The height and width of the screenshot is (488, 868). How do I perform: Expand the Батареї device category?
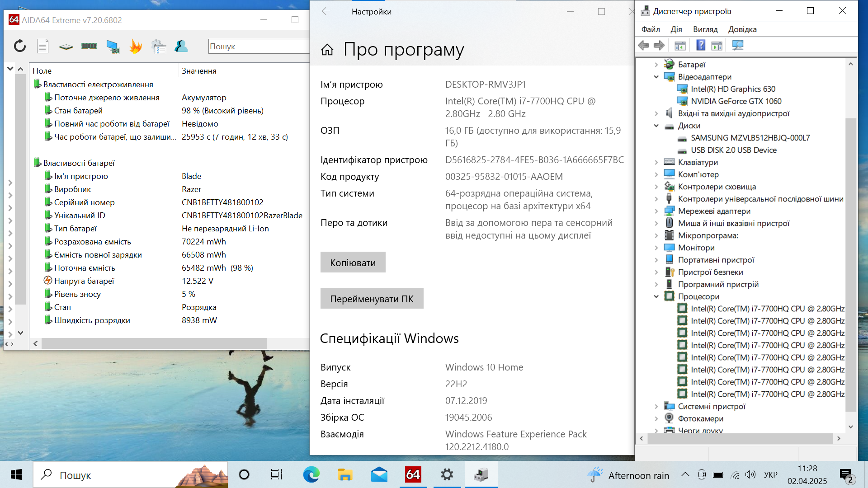click(x=656, y=65)
